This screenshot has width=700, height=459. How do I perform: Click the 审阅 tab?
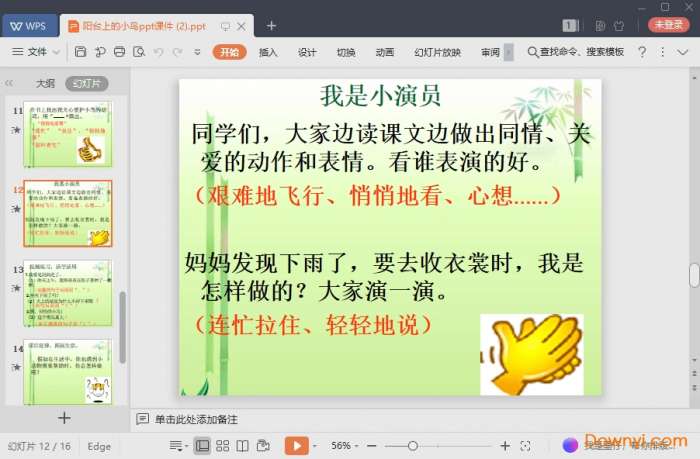tap(490, 52)
